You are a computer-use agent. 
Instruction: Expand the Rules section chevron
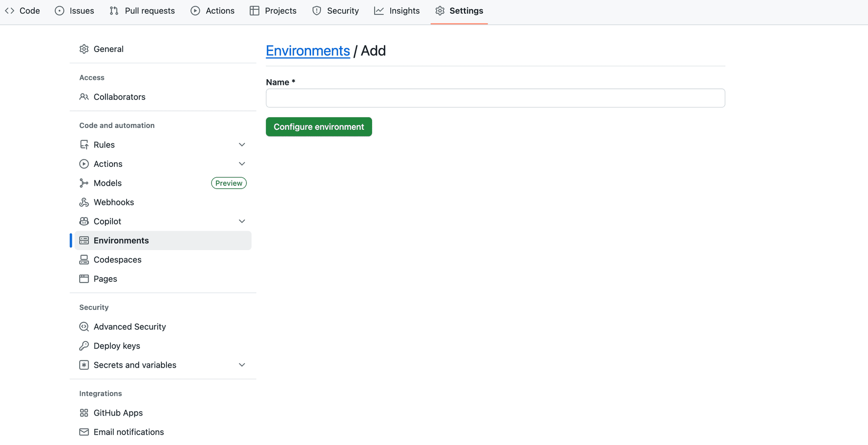(242, 145)
